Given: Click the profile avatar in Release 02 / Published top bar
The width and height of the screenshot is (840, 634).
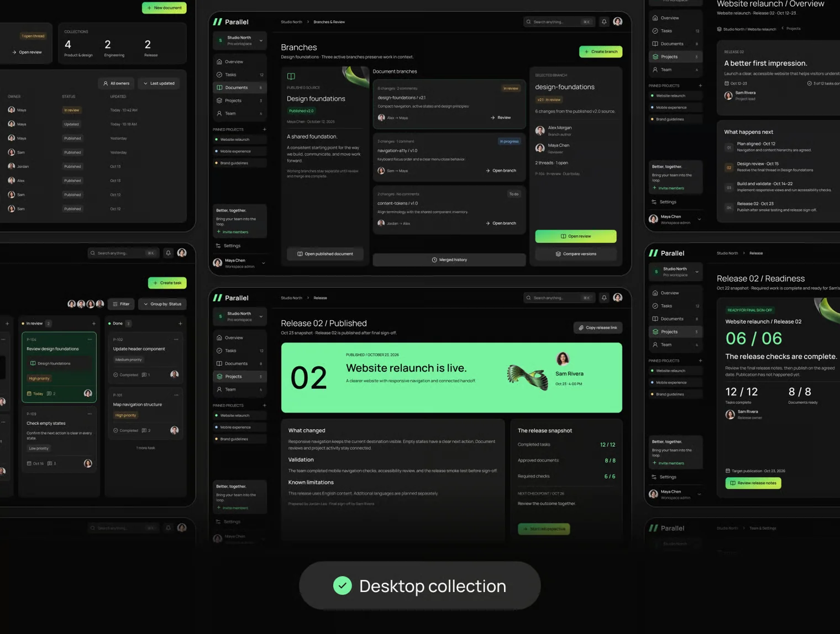Looking at the screenshot, I should tap(618, 298).
